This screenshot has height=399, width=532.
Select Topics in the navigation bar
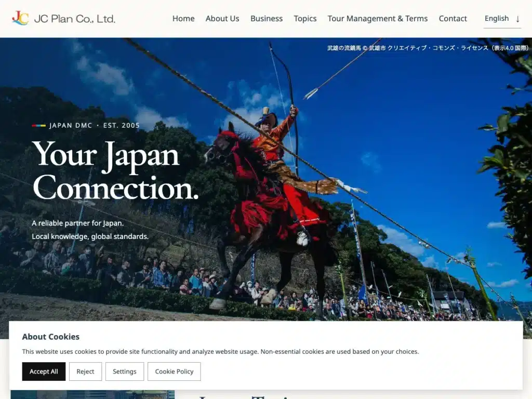305,19
